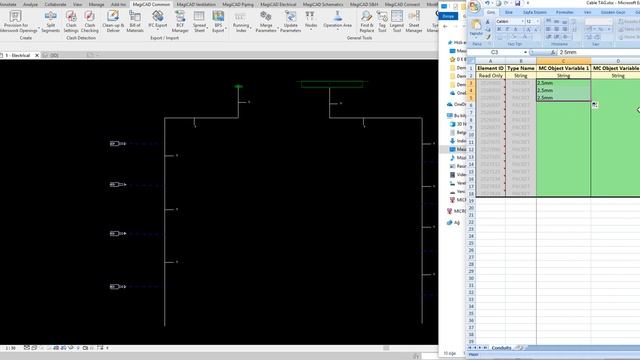Click the blue Dosya button in Explorer
Viewport: 640px width, 360px height.
pos(448,16)
